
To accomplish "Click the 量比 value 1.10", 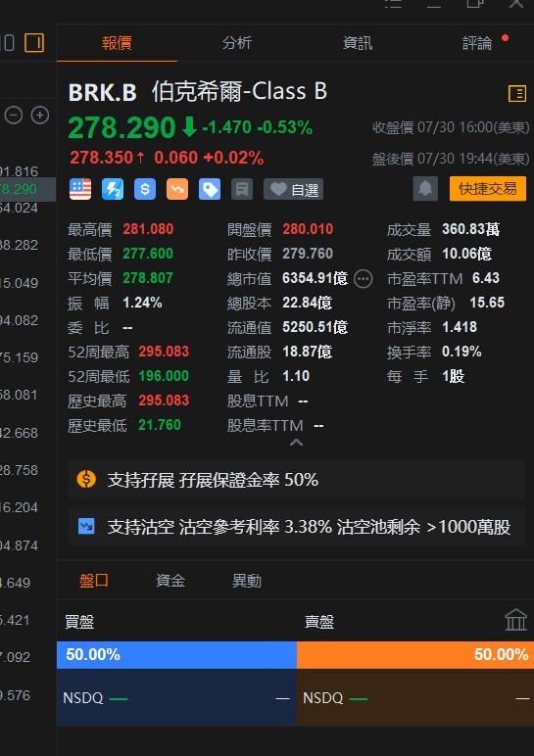I will pyautogui.click(x=296, y=376).
